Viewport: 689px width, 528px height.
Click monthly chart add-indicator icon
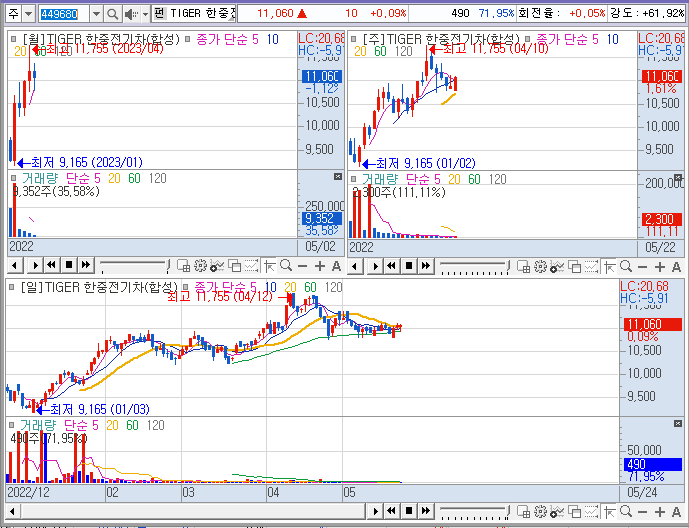tap(217, 265)
